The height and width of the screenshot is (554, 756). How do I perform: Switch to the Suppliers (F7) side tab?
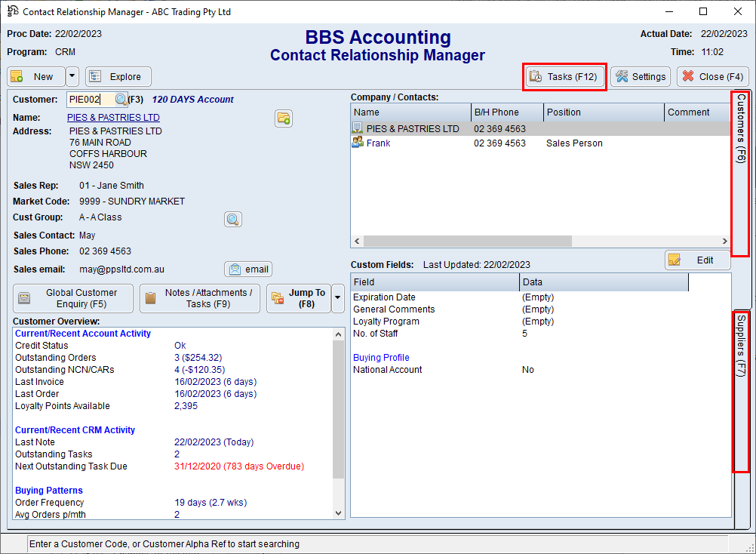[741, 346]
